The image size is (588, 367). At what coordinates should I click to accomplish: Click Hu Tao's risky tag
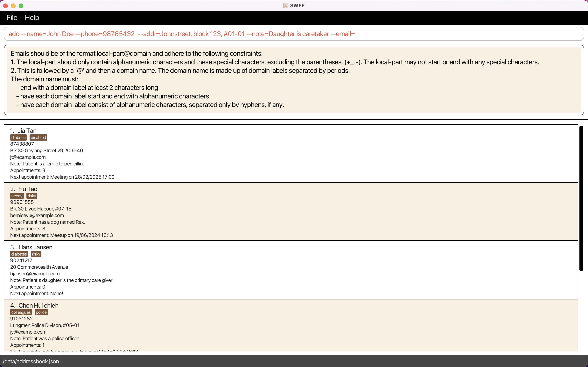[32, 196]
